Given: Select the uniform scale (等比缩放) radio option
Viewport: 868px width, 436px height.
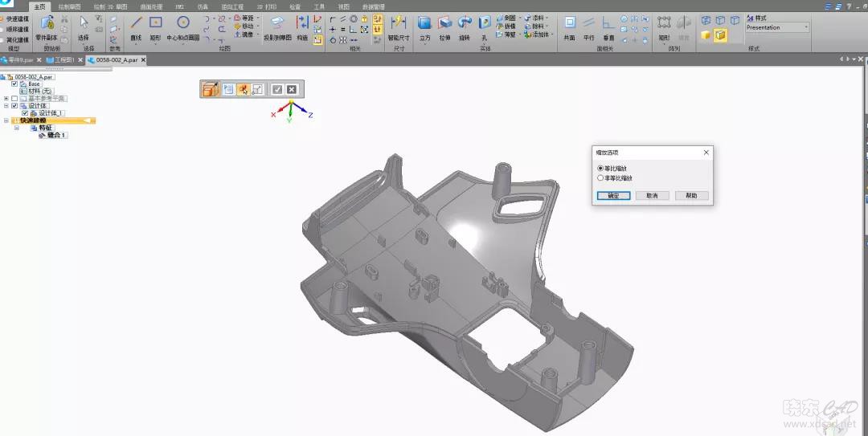Looking at the screenshot, I should pos(600,168).
